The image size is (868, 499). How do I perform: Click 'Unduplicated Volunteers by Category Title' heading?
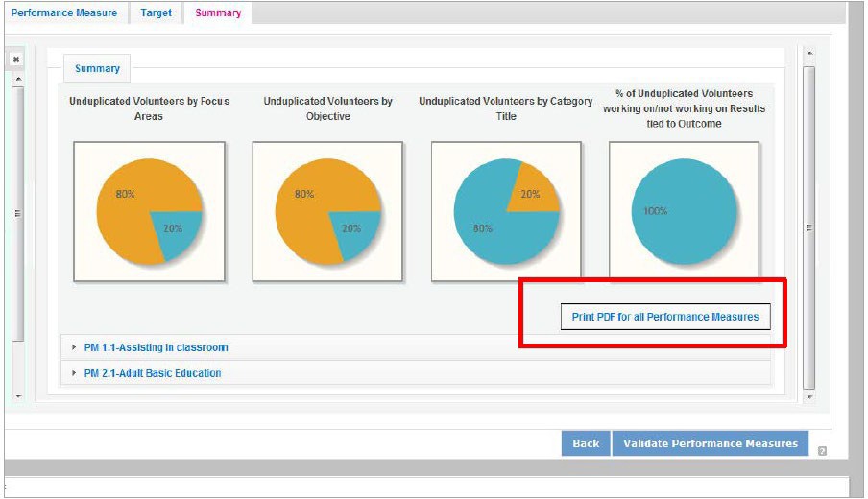(505, 108)
